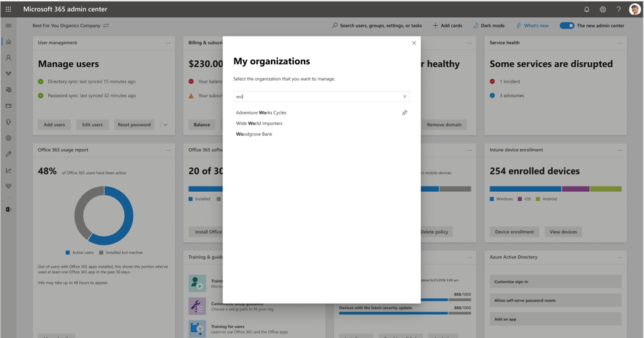
Task: Click Install Office button
Action: [x=207, y=232]
